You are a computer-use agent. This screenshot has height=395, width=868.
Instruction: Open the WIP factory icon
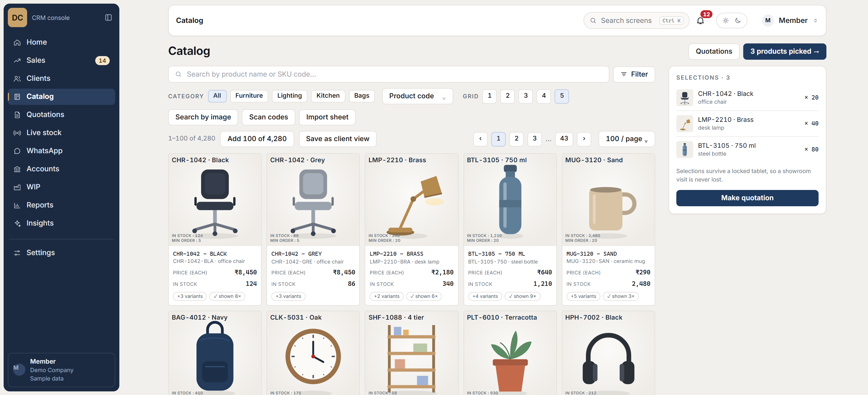click(x=17, y=187)
